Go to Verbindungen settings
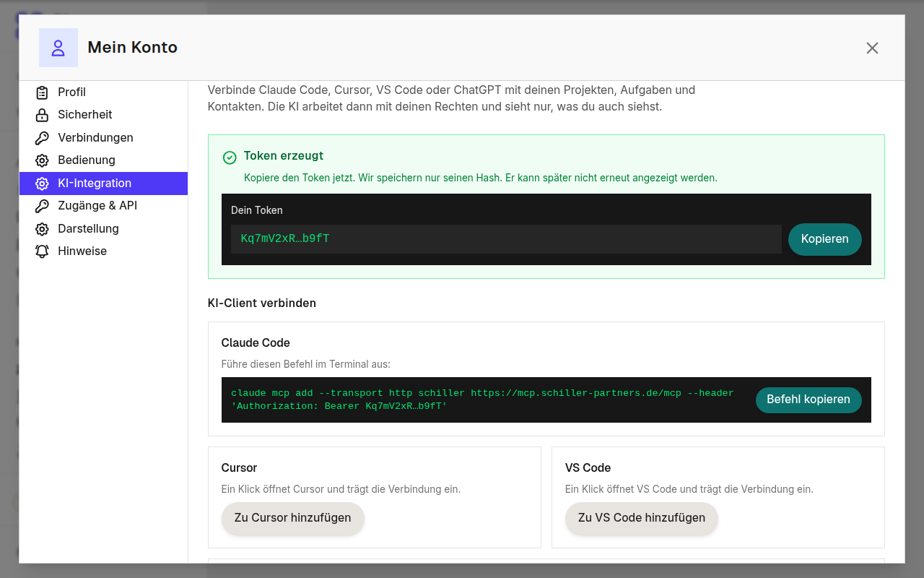The width and height of the screenshot is (924, 578). [x=103, y=138]
